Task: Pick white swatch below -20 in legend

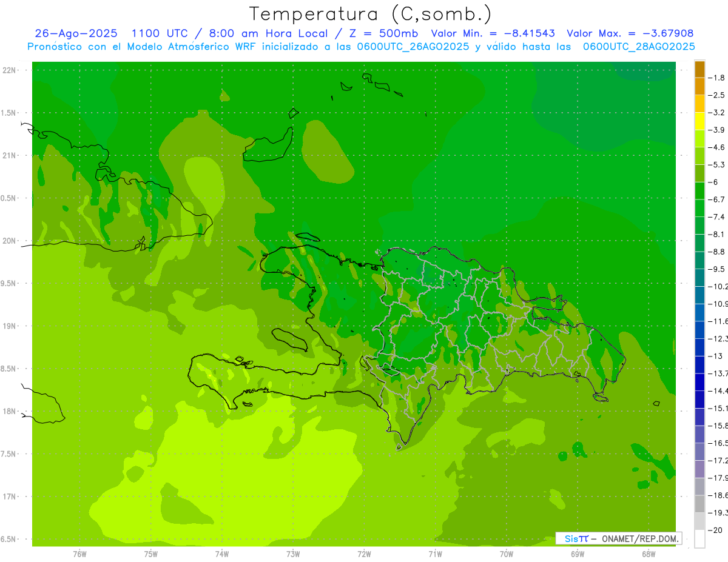Action: pos(699,538)
